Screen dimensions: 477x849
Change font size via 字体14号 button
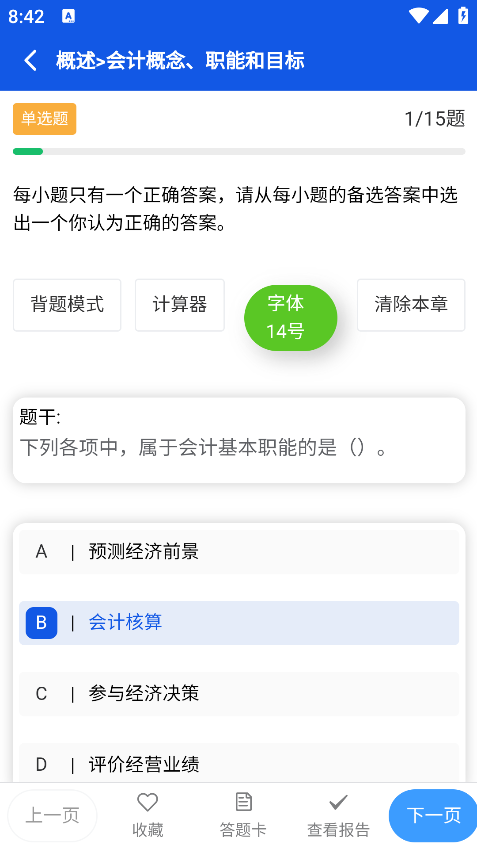tap(291, 318)
